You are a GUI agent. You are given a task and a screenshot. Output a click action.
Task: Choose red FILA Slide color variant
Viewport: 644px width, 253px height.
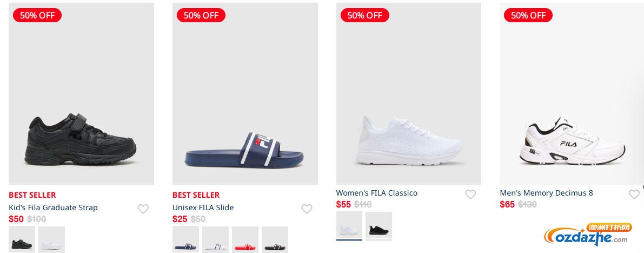[245, 239]
